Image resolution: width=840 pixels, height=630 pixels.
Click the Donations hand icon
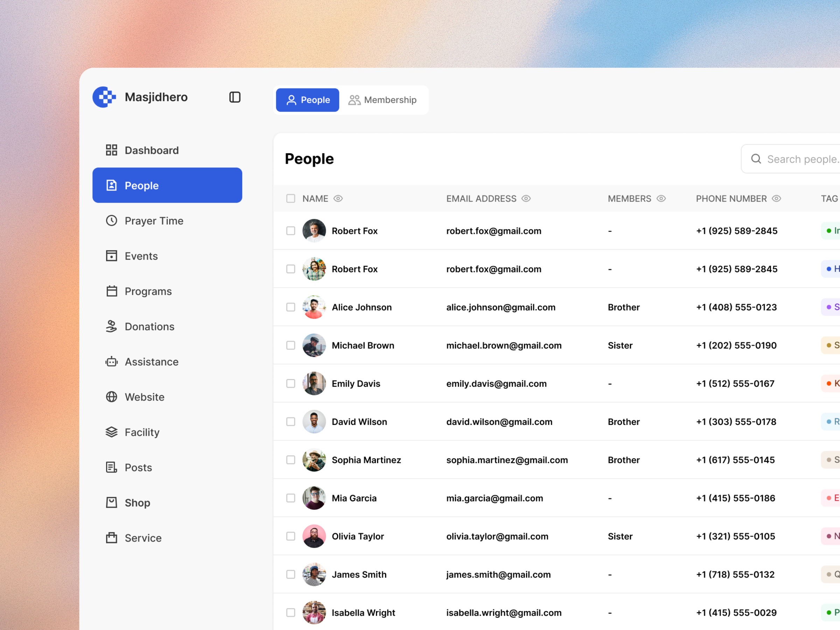coord(111,326)
